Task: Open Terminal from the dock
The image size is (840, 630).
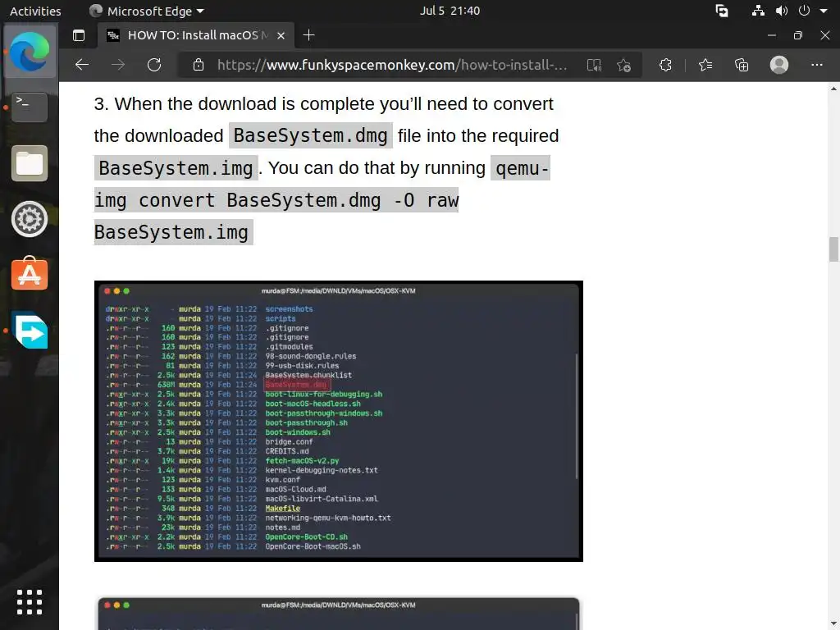Action: point(30,107)
